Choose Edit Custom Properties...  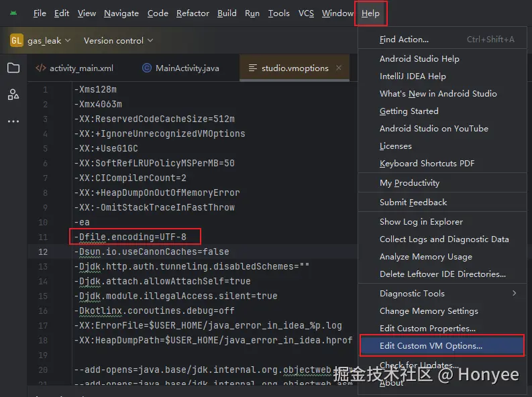click(x=442, y=328)
